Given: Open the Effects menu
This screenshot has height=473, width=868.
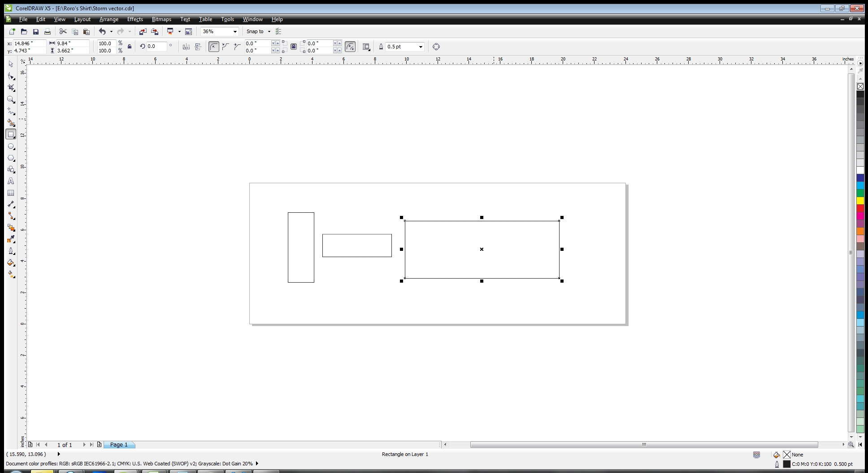Looking at the screenshot, I should tap(135, 19).
